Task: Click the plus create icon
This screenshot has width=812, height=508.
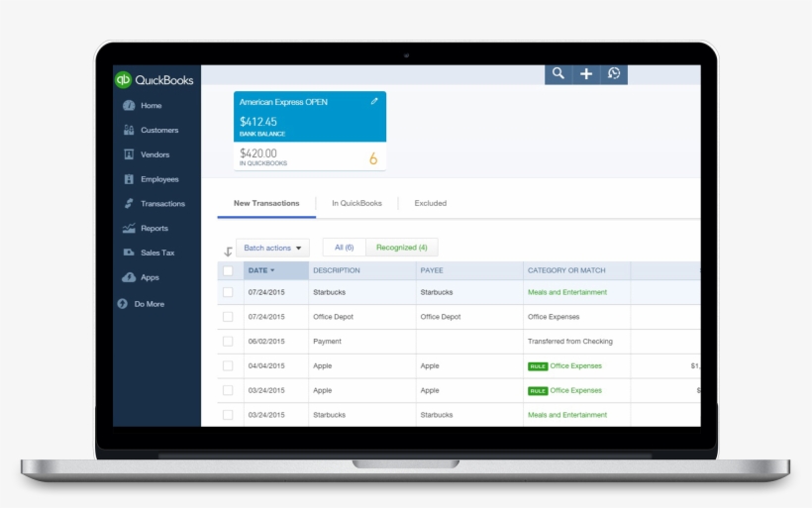Action: (x=586, y=74)
